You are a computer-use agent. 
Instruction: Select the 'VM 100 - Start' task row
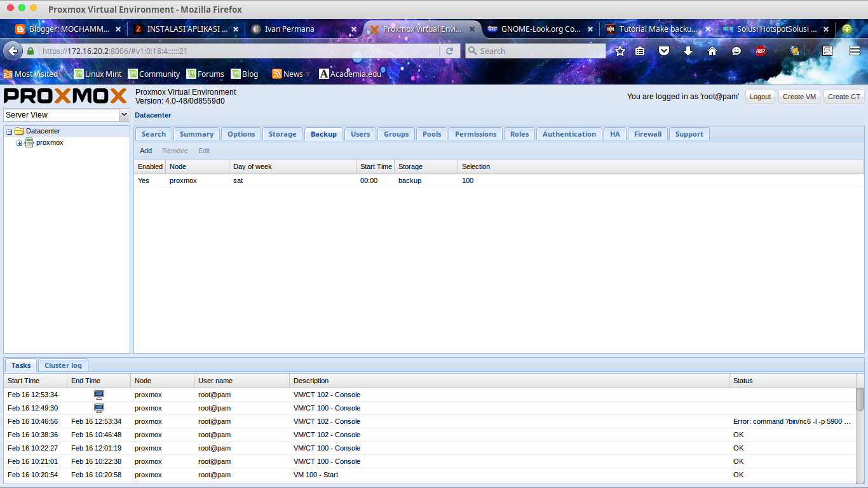click(430, 475)
